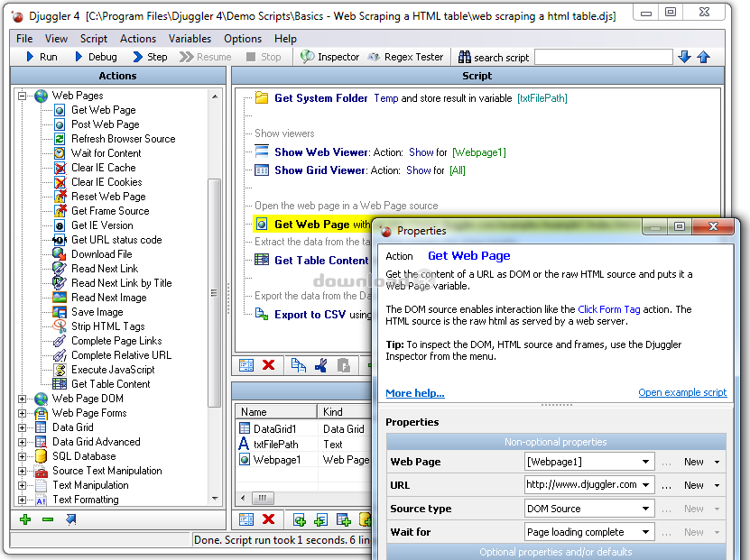Screen dimensions: 750x560
Task: Open the example script link
Action: pyautogui.click(x=682, y=392)
